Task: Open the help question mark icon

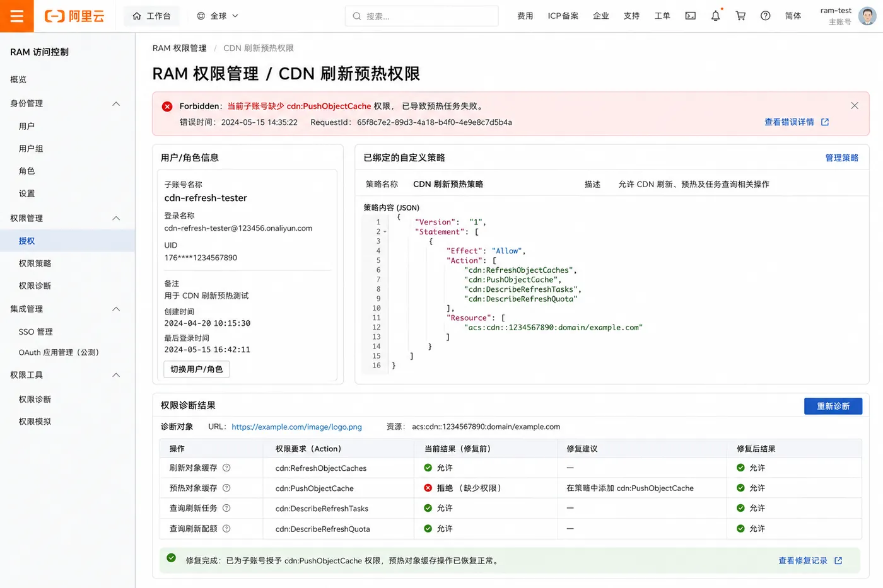Action: click(x=765, y=16)
